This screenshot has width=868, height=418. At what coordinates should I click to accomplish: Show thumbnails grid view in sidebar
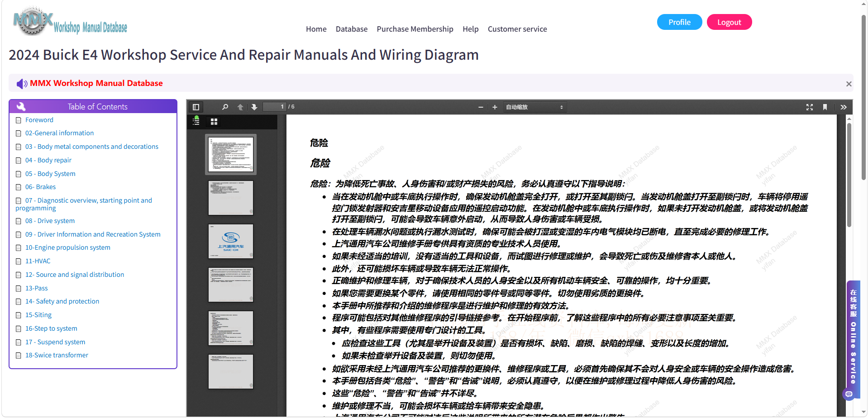pyautogui.click(x=214, y=122)
